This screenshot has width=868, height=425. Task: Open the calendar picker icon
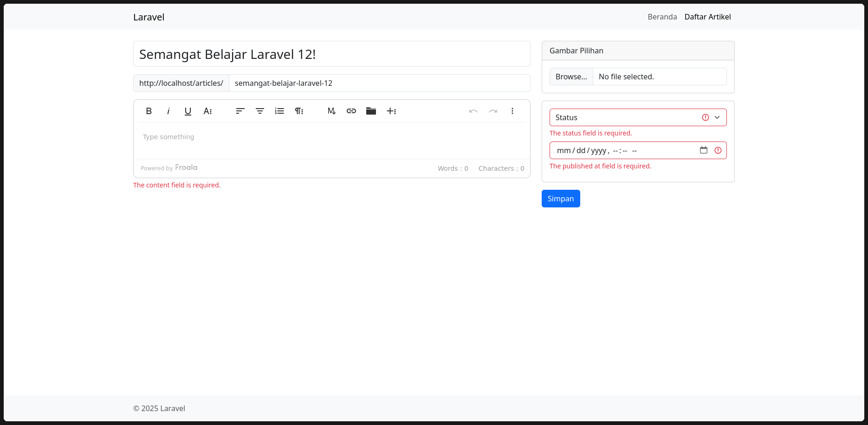tap(704, 150)
